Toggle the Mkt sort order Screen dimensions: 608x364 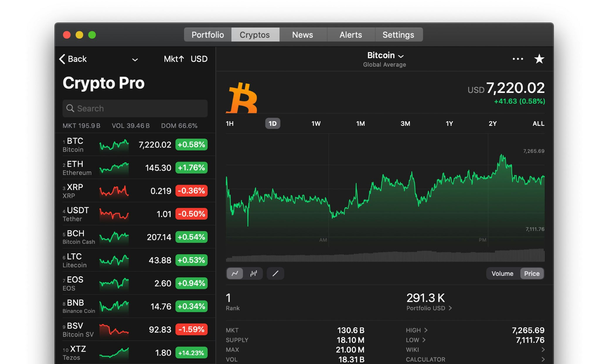[173, 59]
